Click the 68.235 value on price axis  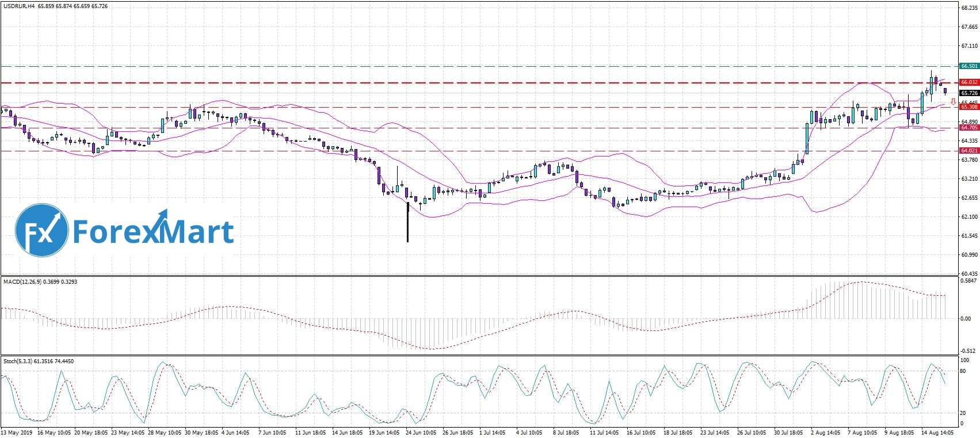[969, 8]
